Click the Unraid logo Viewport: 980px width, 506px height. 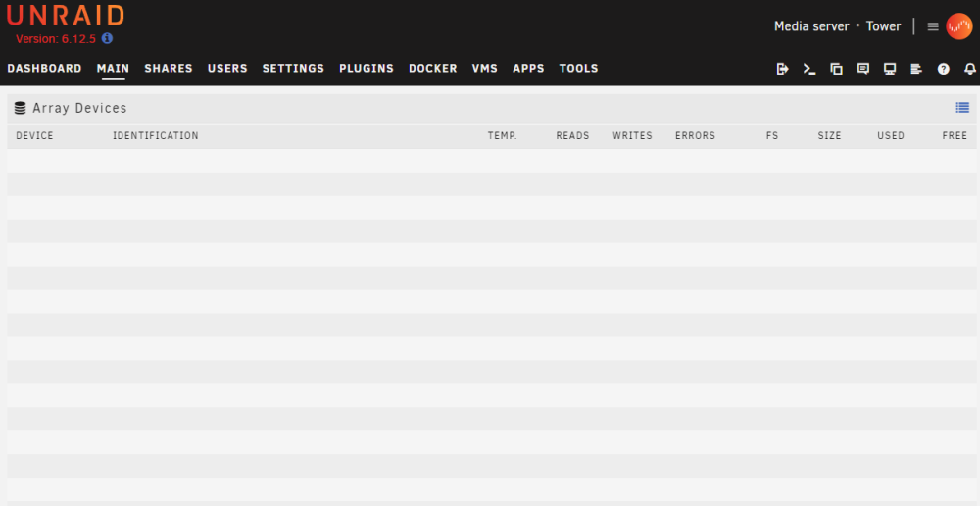click(x=65, y=16)
